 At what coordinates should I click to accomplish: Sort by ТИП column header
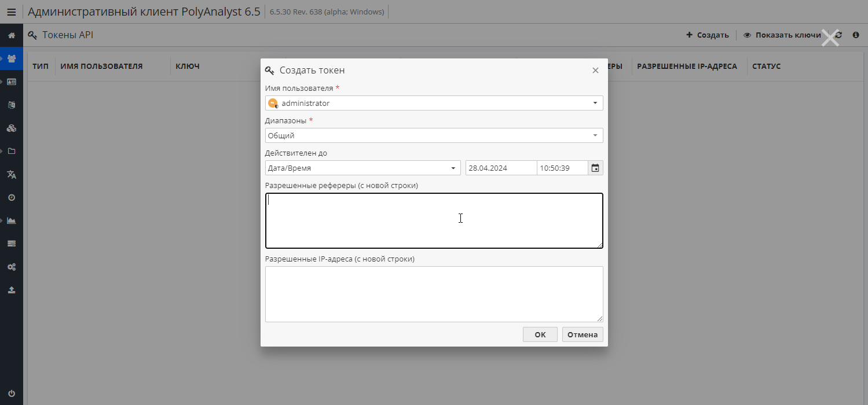coord(41,67)
